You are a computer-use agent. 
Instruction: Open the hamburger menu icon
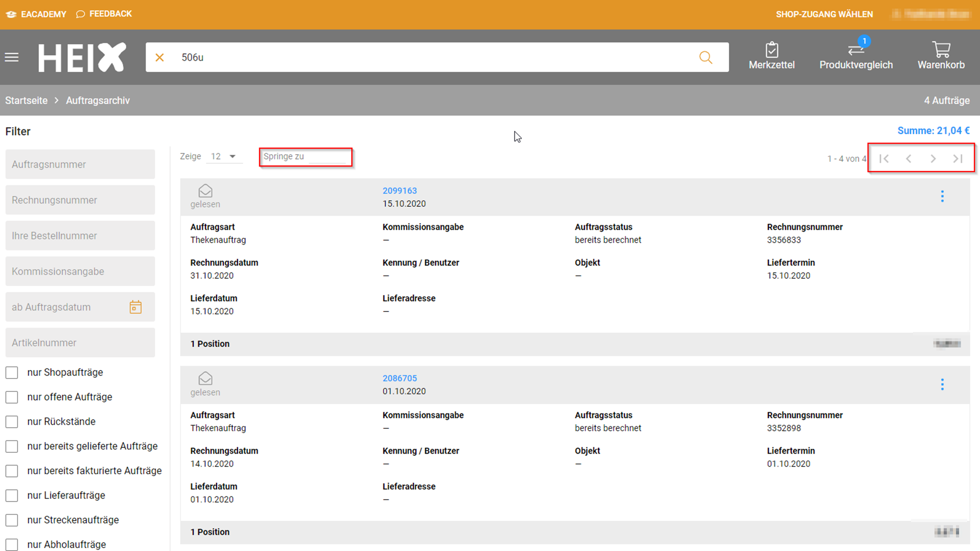coord(12,57)
